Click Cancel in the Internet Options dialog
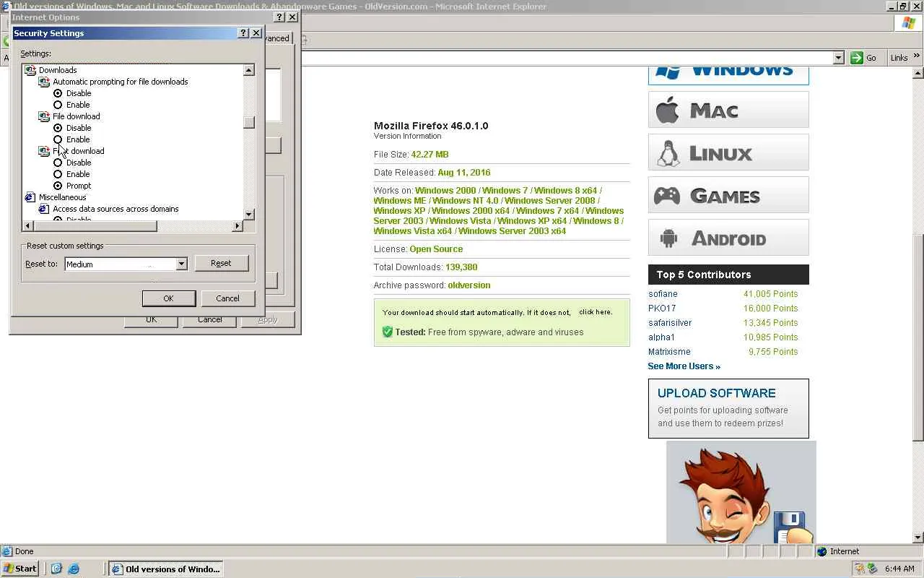Image resolution: width=924 pixels, height=578 pixels. (x=209, y=320)
